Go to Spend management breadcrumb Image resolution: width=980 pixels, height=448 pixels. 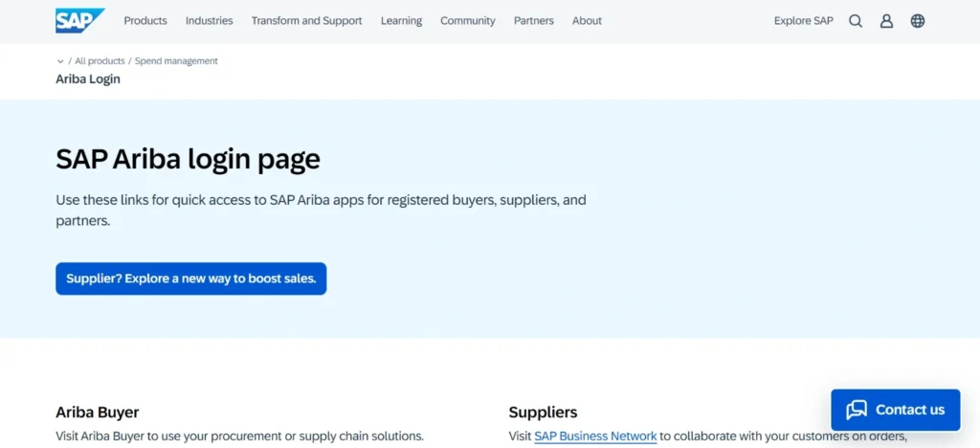176,61
